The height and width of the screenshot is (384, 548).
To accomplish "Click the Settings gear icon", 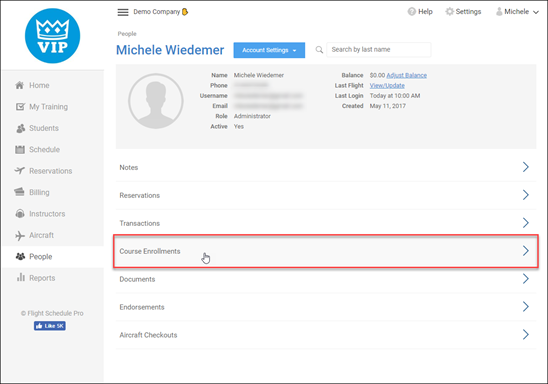I will [x=449, y=12].
